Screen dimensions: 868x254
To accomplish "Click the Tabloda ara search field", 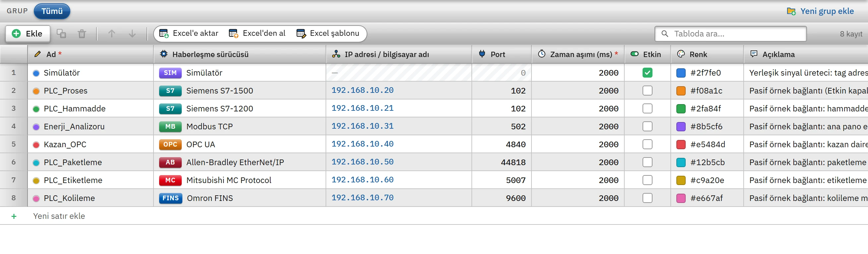I will (x=730, y=34).
